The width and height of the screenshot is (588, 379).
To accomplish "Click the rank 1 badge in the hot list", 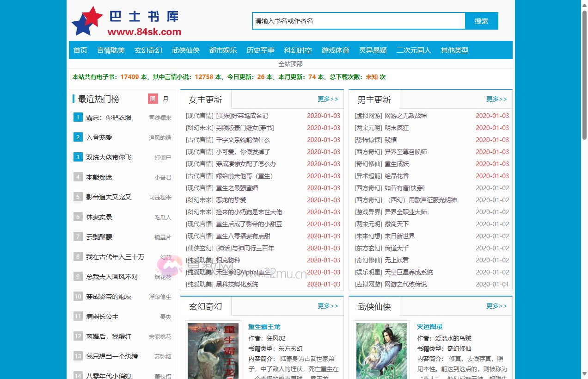I will pos(78,118).
